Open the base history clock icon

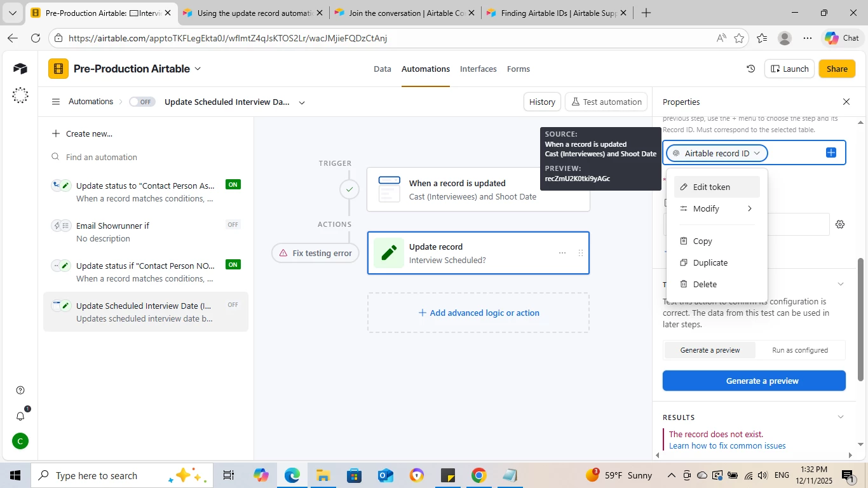tap(750, 69)
